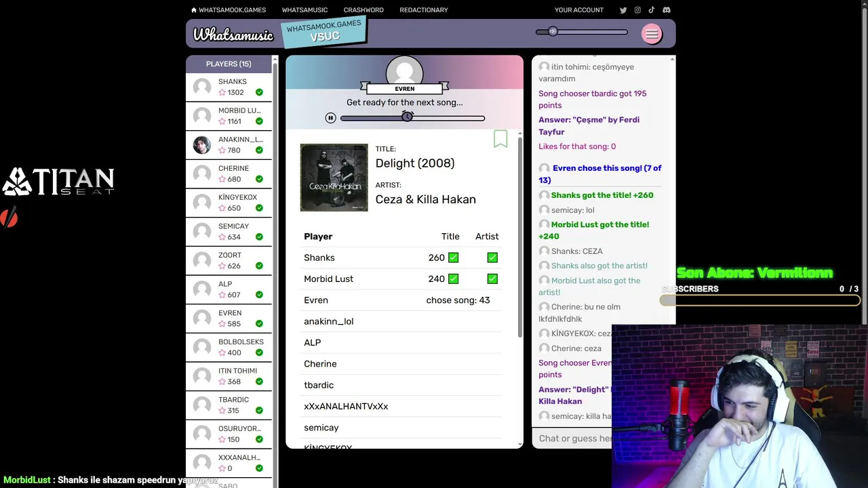The height and width of the screenshot is (488, 868).
Task: Click the results panel scrollbar
Action: coord(520,237)
